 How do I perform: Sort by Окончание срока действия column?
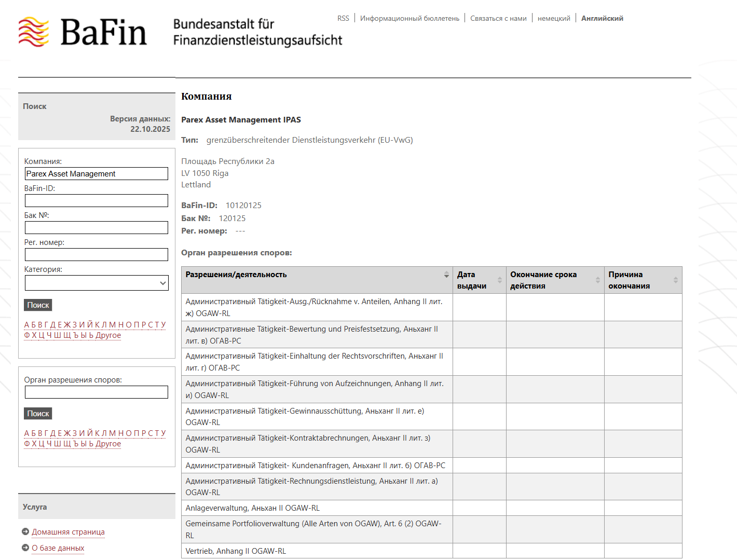point(597,280)
